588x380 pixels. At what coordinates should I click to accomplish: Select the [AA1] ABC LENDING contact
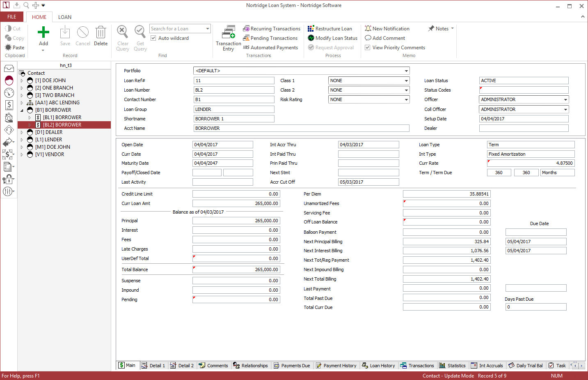click(57, 103)
